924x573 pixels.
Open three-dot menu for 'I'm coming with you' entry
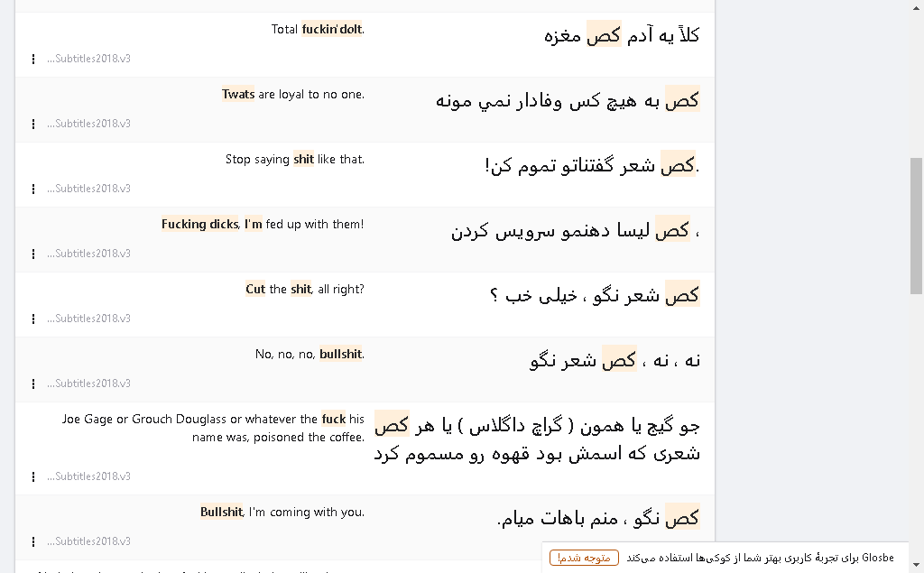click(x=33, y=541)
